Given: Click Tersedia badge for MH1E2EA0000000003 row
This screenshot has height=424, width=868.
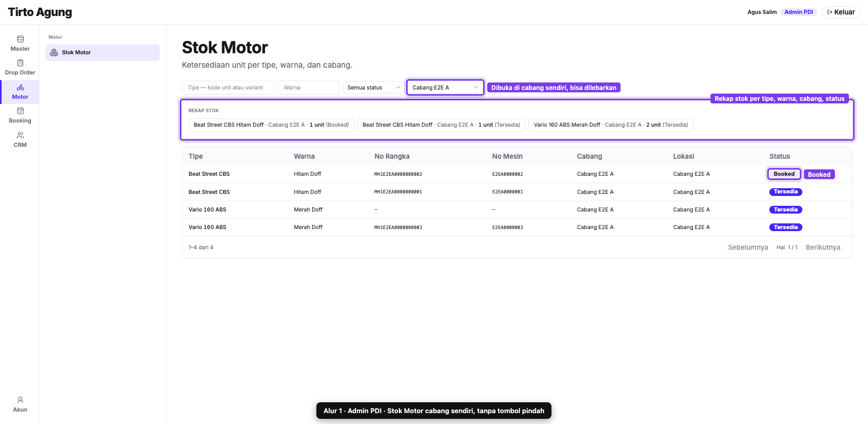Looking at the screenshot, I should coord(785,228).
